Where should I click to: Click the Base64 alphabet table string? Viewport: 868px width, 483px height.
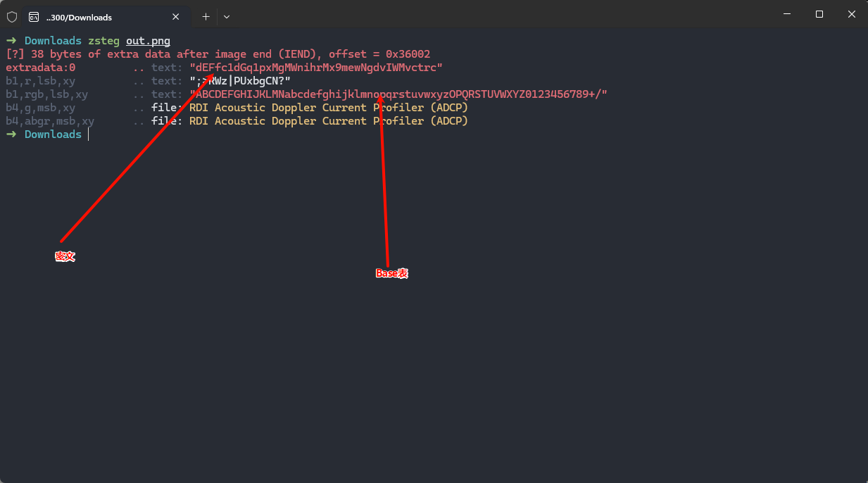[398, 94]
